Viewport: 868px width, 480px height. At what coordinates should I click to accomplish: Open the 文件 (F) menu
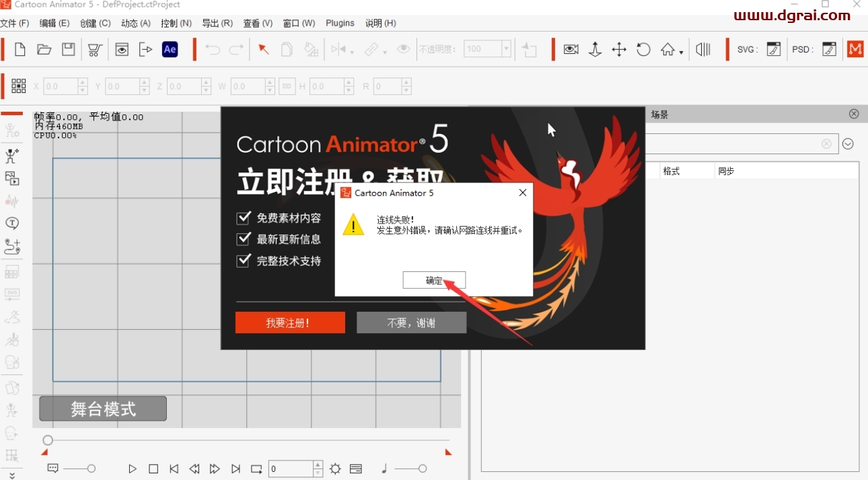pyautogui.click(x=14, y=23)
